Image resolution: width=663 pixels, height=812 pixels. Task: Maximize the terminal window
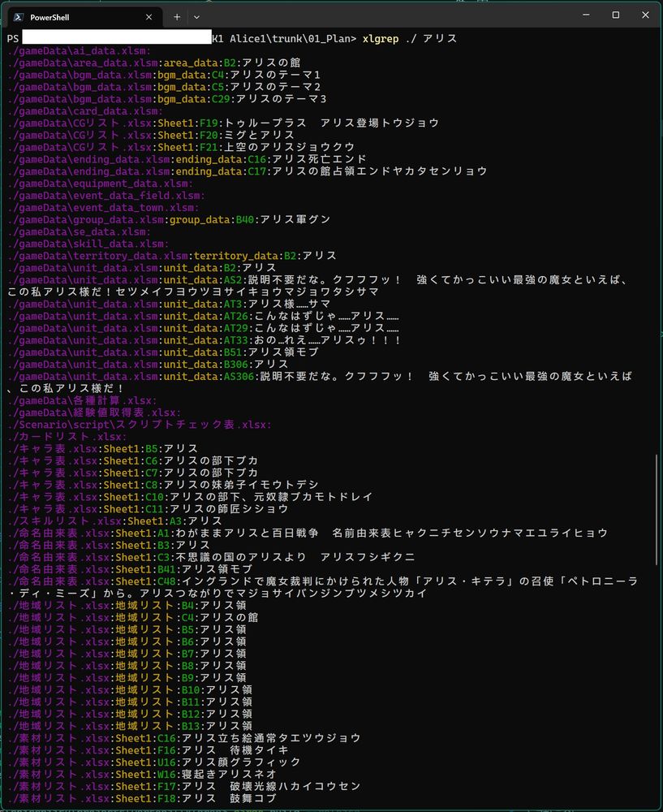tap(616, 15)
